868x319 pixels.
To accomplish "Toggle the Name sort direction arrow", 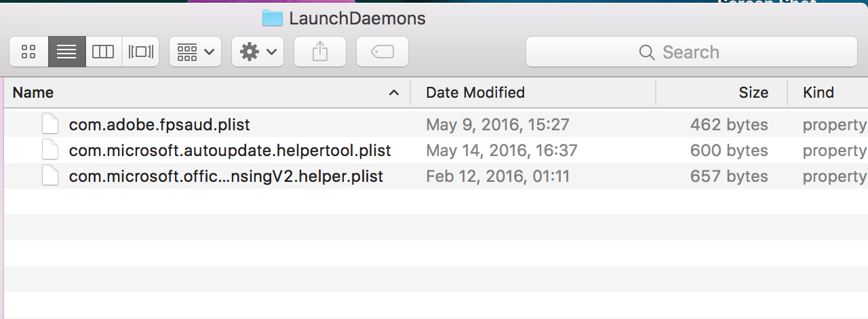I will coord(393,93).
